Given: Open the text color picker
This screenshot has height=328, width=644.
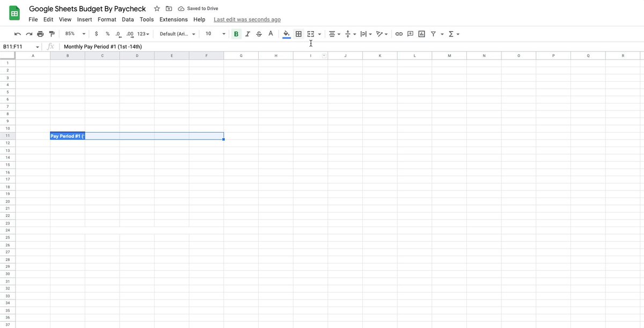Looking at the screenshot, I should pyautogui.click(x=270, y=34).
